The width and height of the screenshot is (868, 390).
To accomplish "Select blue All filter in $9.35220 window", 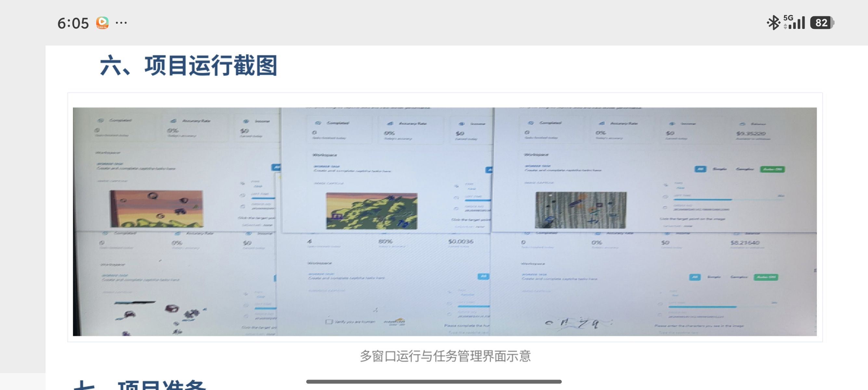I will click(700, 169).
